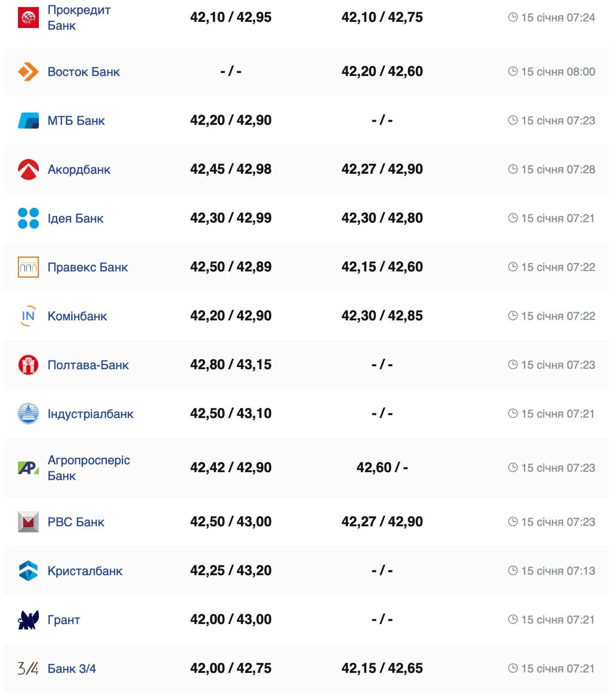
Task: Click the Правекс Банк arches logo
Action: pos(28,267)
